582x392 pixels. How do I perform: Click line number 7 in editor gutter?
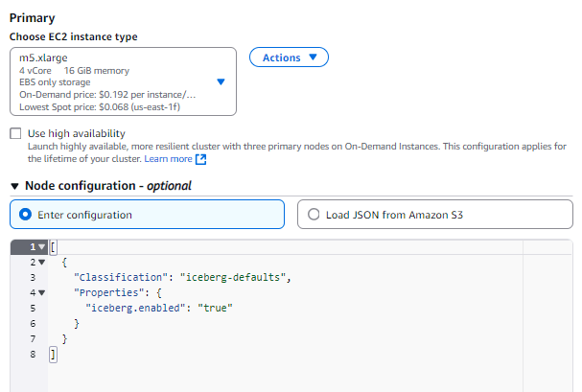pyautogui.click(x=32, y=339)
